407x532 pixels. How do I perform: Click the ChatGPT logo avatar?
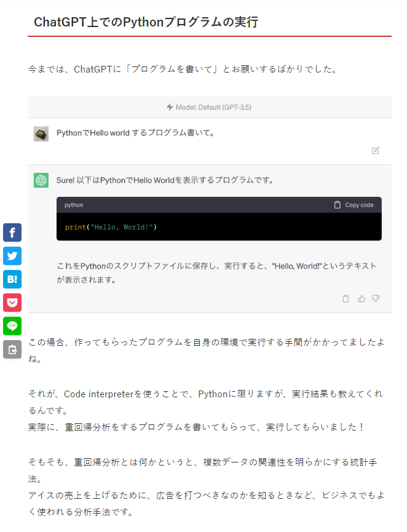(x=41, y=180)
